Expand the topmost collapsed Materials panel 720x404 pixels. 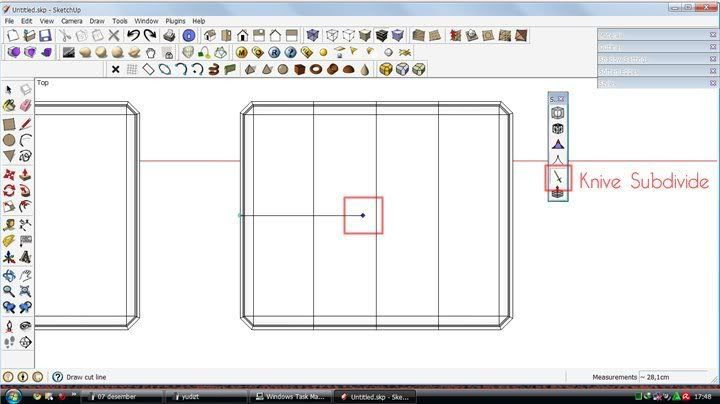[657, 35]
